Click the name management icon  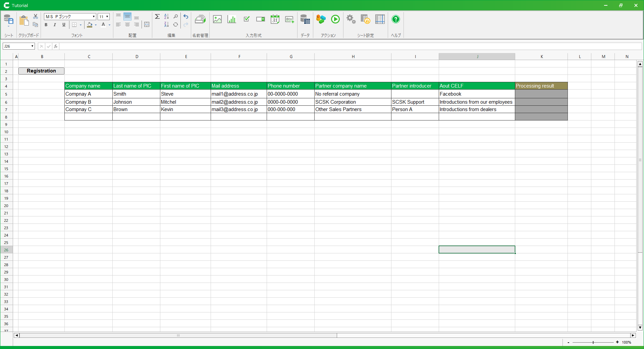click(200, 19)
